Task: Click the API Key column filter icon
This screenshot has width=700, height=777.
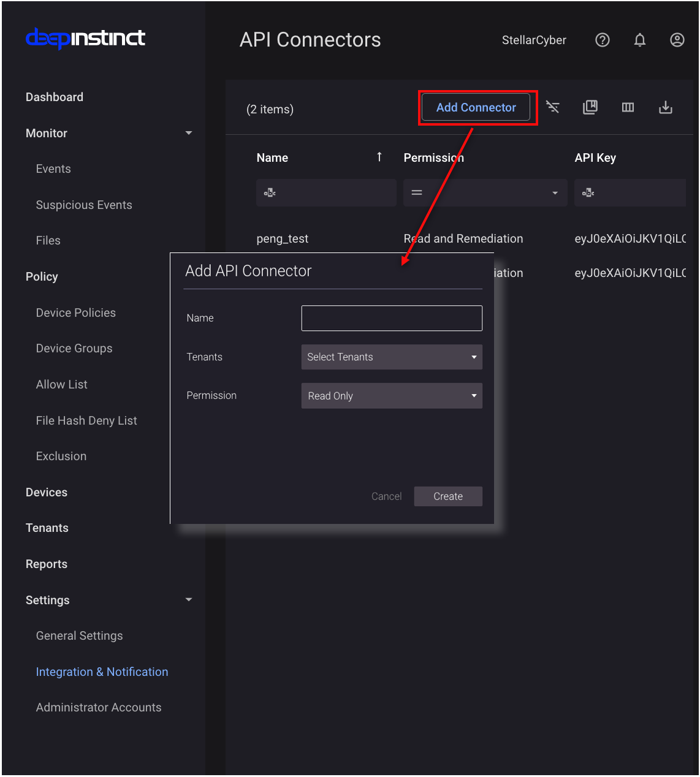Action: pyautogui.click(x=588, y=193)
